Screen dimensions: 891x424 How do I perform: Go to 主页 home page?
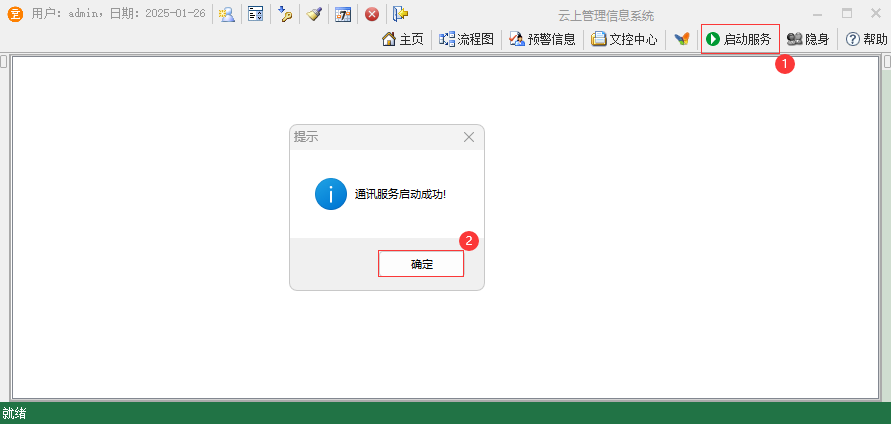[403, 39]
